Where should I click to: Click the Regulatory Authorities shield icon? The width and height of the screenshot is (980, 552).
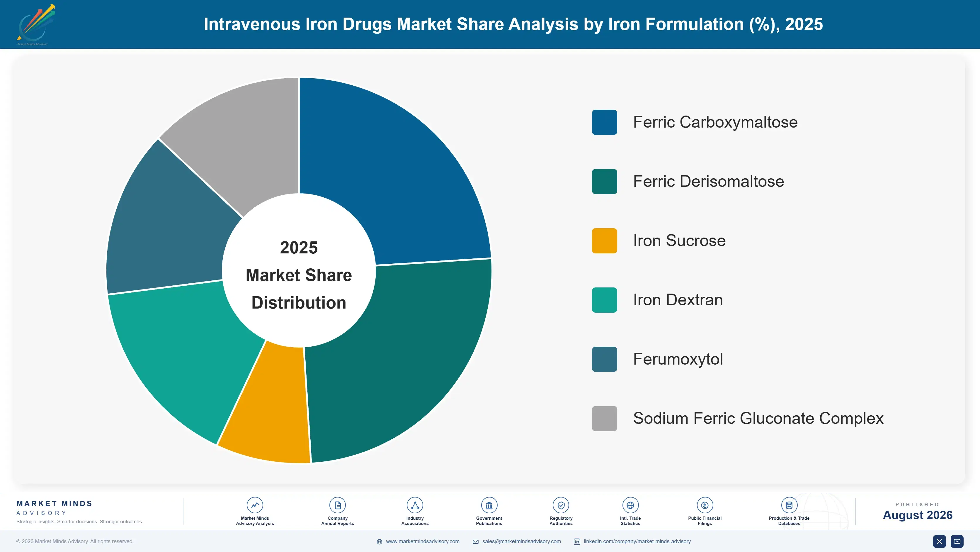(x=561, y=505)
